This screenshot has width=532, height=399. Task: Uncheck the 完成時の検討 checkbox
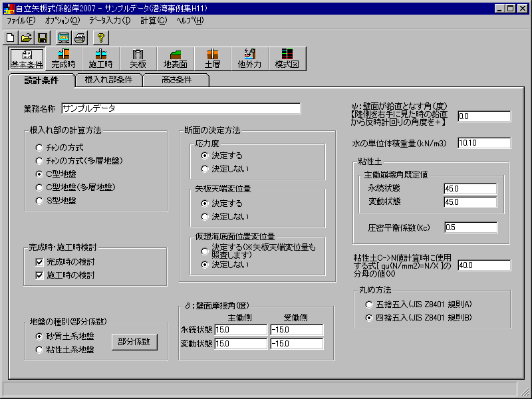(x=39, y=261)
